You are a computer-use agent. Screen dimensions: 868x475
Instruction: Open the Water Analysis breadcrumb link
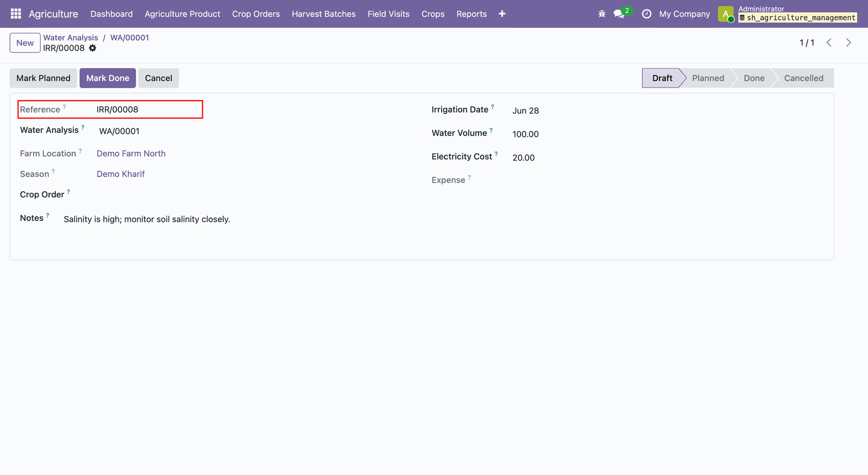point(71,38)
